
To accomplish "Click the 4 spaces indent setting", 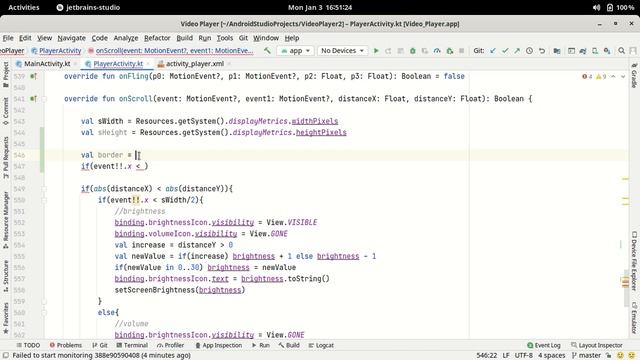I will 551,356.
